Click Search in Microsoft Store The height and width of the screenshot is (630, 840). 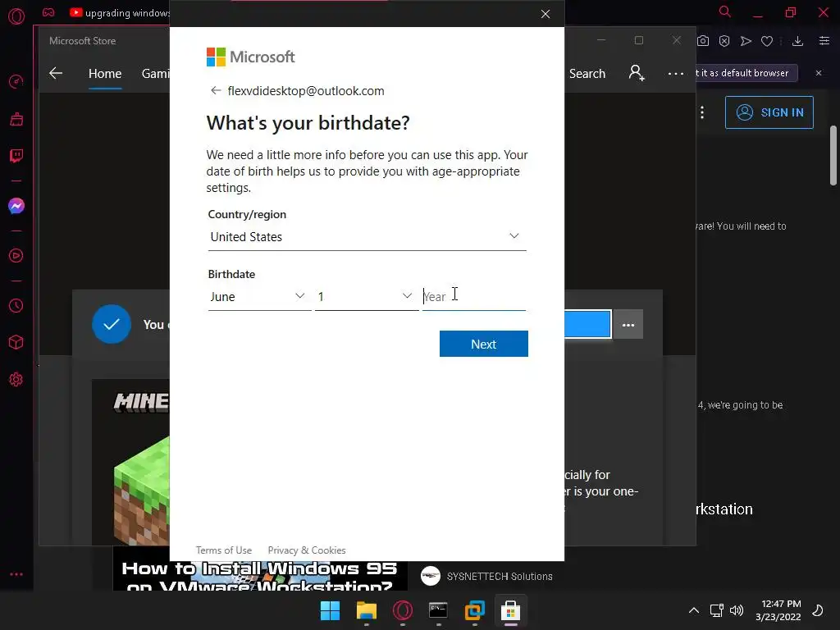tap(587, 73)
